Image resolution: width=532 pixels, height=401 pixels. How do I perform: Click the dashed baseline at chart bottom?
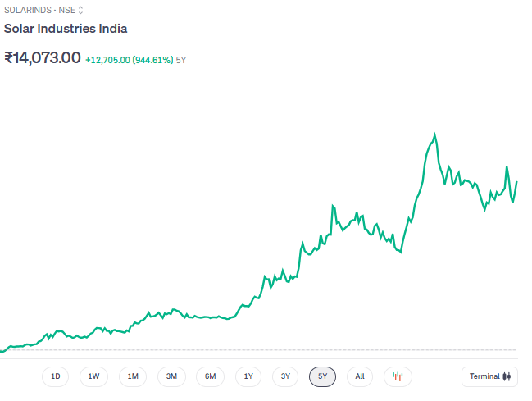click(262, 350)
